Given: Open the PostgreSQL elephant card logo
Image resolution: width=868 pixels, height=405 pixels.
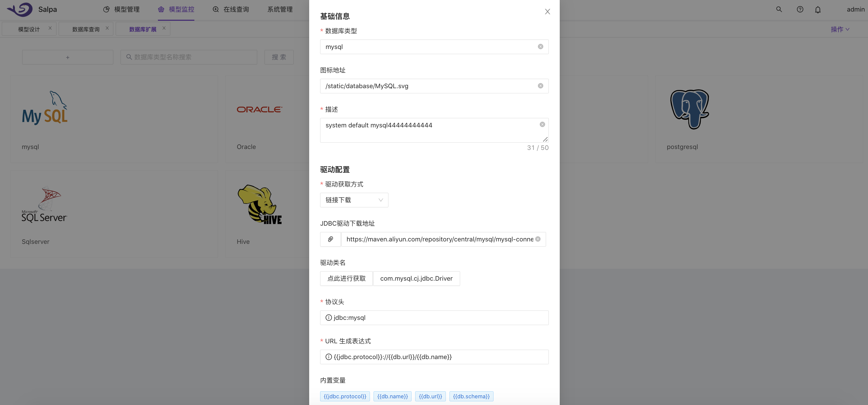Looking at the screenshot, I should 689,109.
